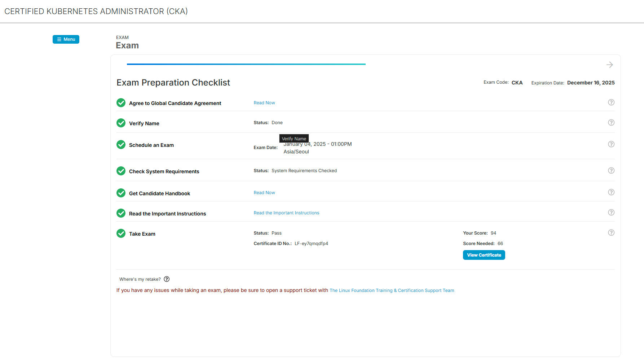Click the blue exam progress bar
Screen dimensions: 644x358
246,64
